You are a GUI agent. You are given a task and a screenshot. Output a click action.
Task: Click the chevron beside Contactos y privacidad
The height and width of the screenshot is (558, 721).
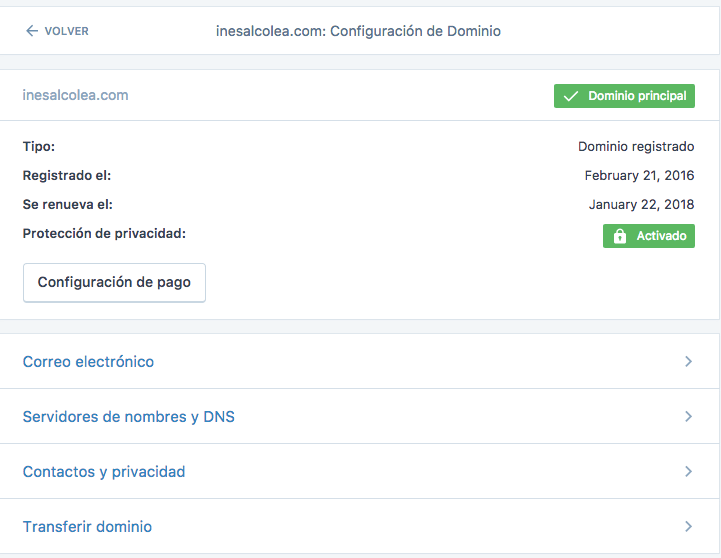[x=688, y=471]
